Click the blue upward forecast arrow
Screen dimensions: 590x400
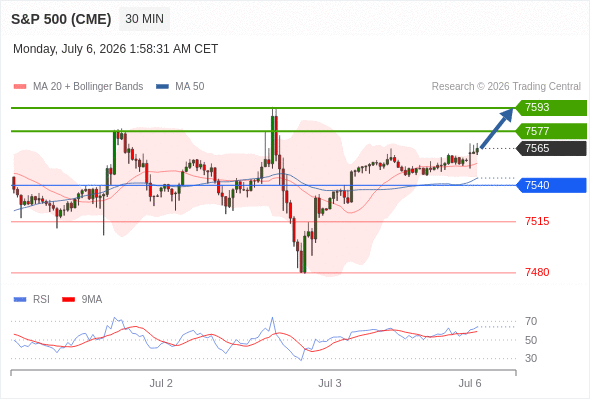tap(497, 128)
